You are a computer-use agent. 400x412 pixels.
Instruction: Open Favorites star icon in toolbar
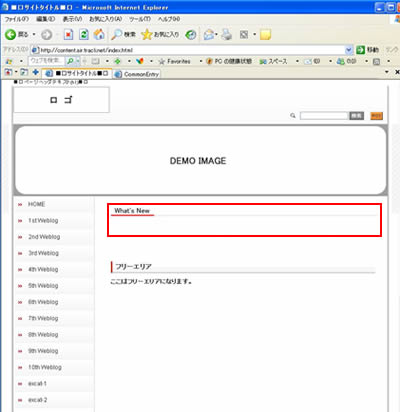(146, 34)
